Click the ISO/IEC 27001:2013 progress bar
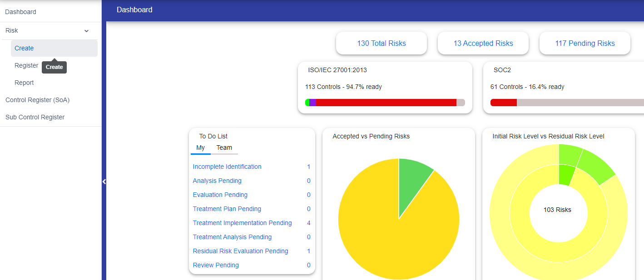The image size is (644, 280). pos(385,103)
